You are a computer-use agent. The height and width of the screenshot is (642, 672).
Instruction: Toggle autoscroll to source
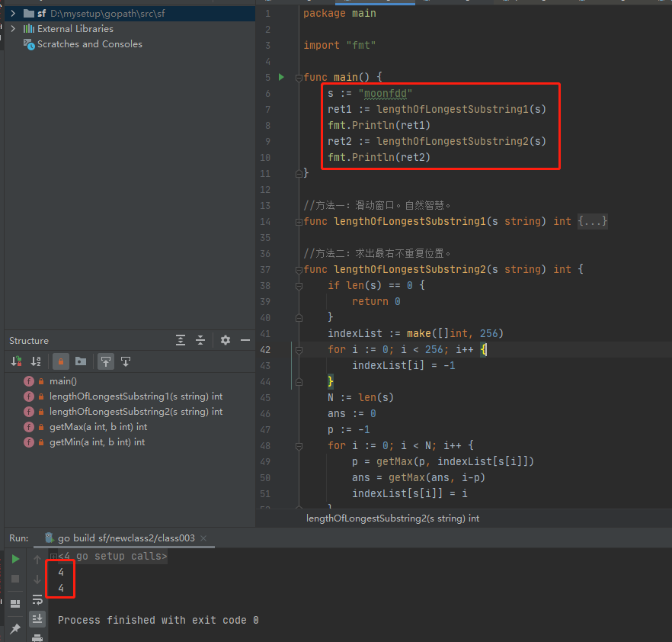[x=105, y=361]
